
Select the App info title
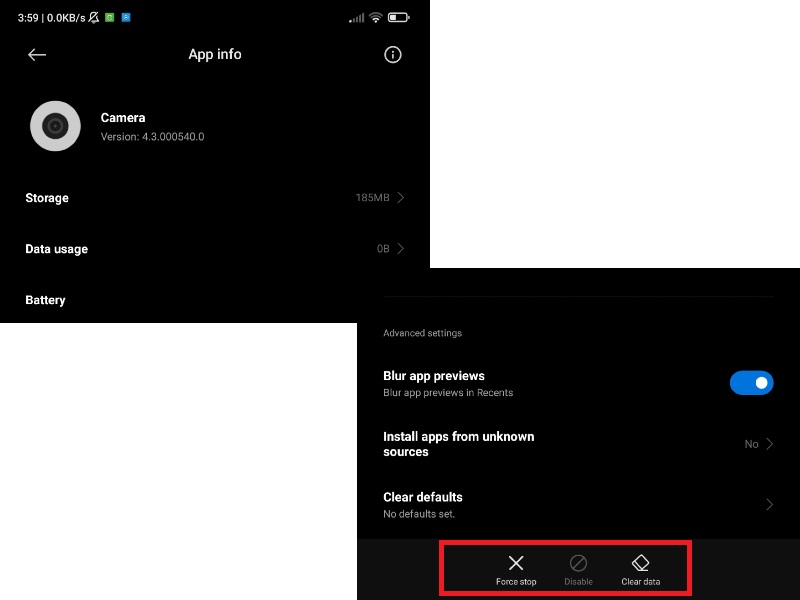tap(215, 54)
